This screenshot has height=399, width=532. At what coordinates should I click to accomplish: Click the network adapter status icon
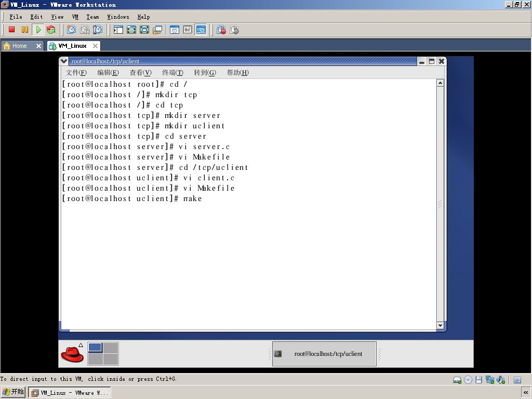click(x=489, y=380)
